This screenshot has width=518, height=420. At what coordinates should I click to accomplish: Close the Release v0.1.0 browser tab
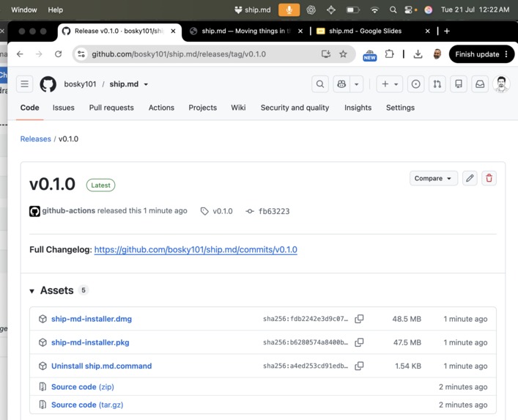(x=173, y=31)
